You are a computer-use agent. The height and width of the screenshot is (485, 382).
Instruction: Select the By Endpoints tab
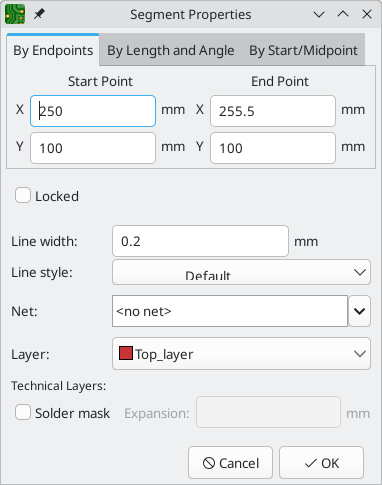point(53,50)
